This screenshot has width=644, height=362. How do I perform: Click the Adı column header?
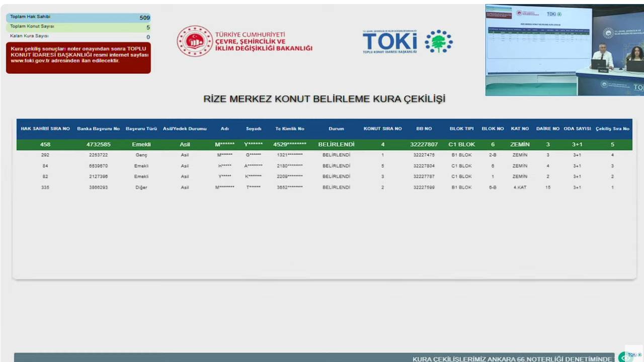[225, 129]
